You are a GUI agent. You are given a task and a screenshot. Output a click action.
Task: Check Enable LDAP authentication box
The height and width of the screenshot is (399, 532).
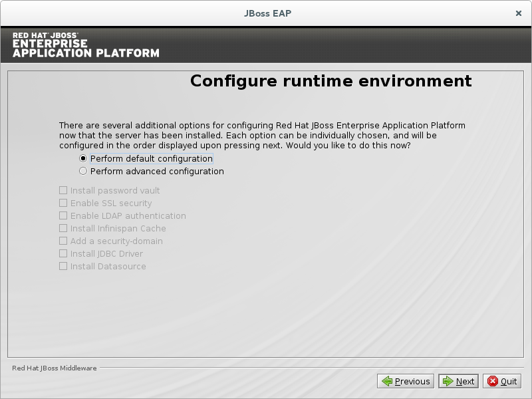[63, 216]
